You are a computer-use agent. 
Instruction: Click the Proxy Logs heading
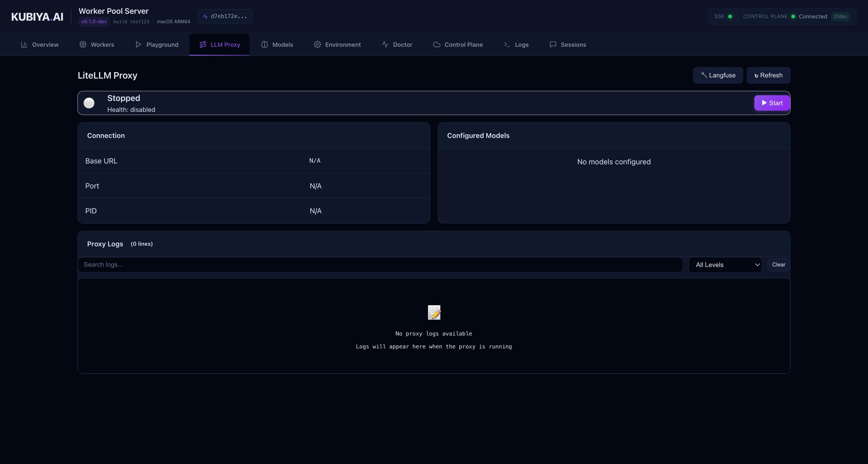[x=105, y=244]
